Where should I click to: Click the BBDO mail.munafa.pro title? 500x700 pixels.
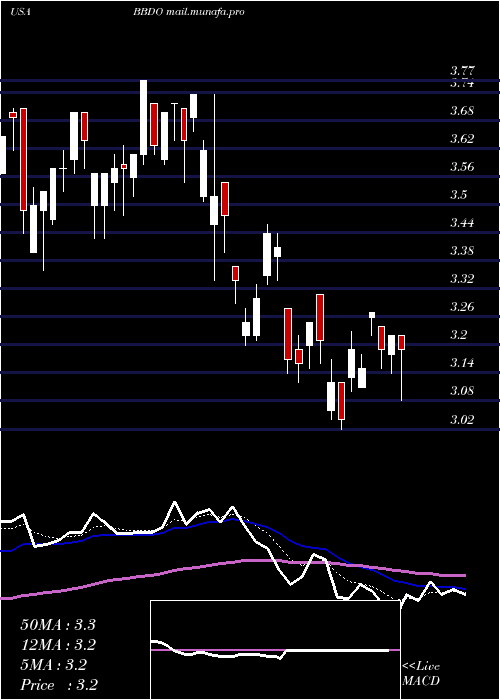point(188,12)
